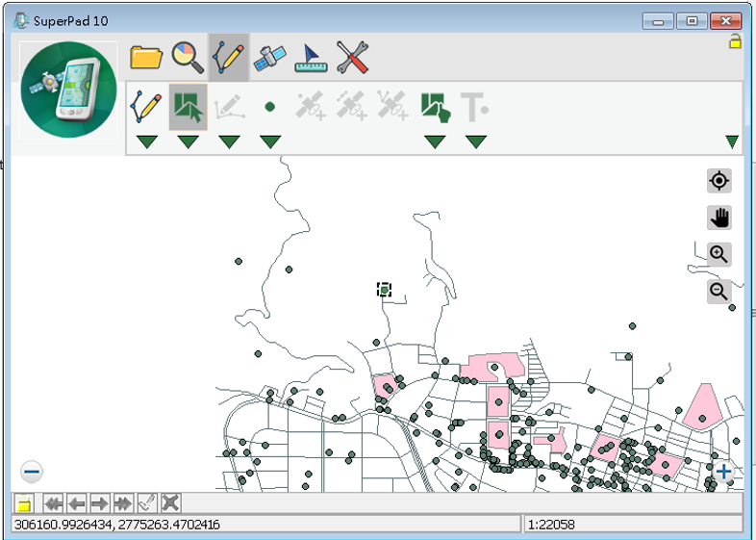756x540 pixels.
Task: Select the text annotation T tool
Action: click(475, 107)
